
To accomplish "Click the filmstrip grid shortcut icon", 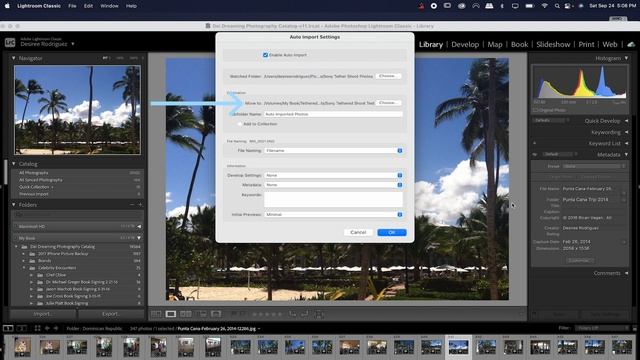I will [x=38, y=328].
